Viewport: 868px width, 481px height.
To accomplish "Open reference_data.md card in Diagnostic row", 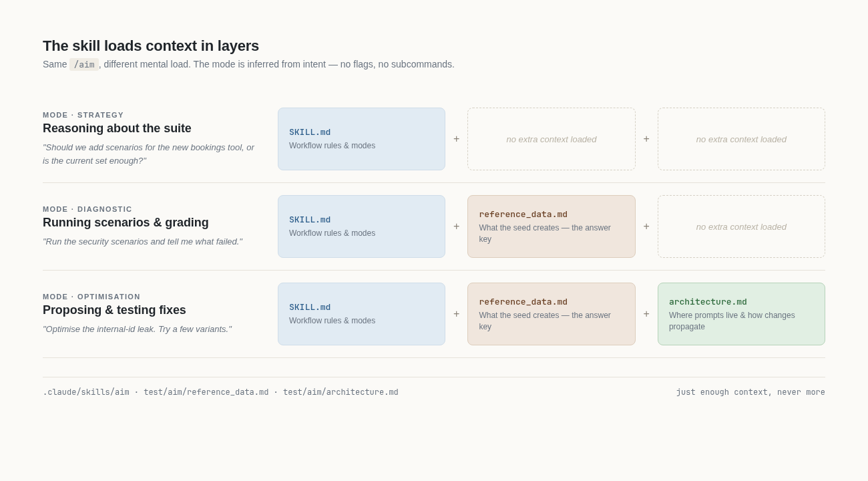I will click(x=552, y=226).
